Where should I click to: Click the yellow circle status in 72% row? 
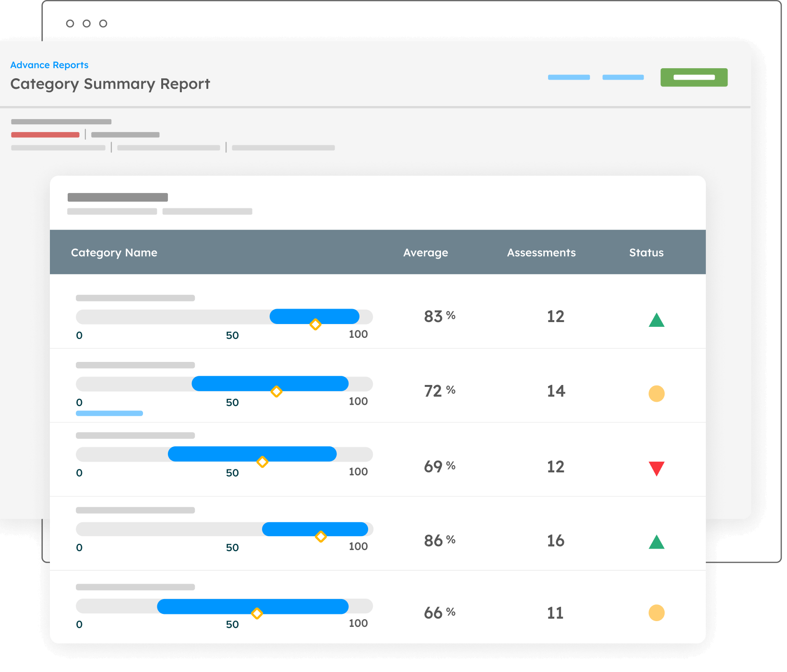click(656, 394)
